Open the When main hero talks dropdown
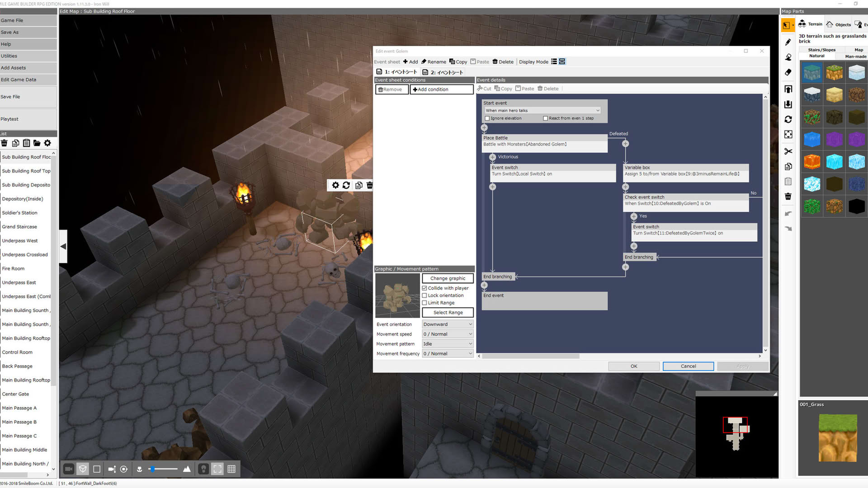 tap(542, 111)
